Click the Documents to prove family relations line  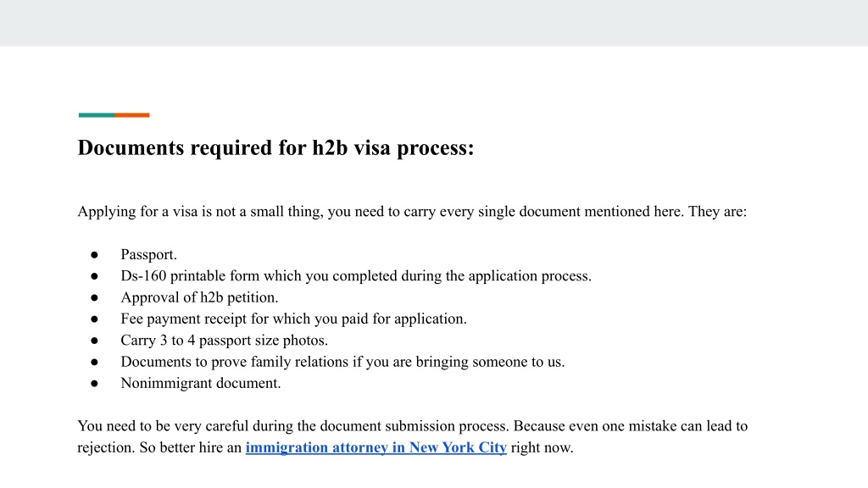[x=342, y=362]
